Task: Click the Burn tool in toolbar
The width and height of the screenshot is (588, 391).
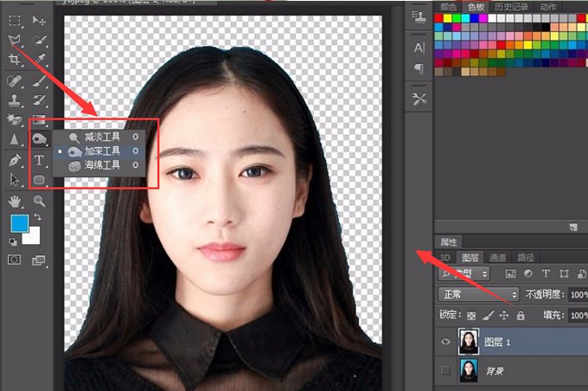Action: pos(39,139)
